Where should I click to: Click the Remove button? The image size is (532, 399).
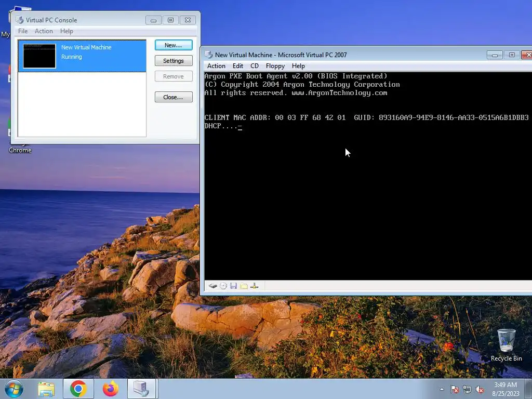click(174, 76)
